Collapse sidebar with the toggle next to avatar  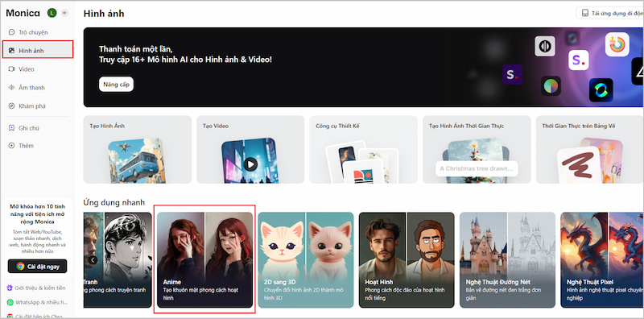(64, 13)
